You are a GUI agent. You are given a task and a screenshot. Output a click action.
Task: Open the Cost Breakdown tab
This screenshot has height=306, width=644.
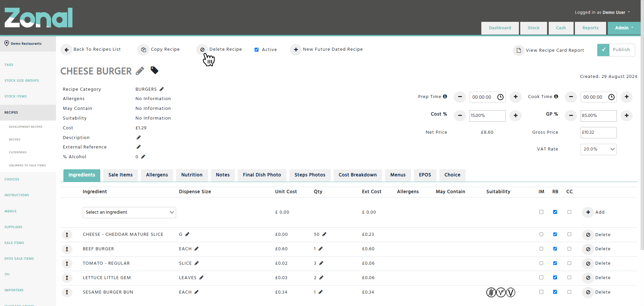[x=358, y=175]
